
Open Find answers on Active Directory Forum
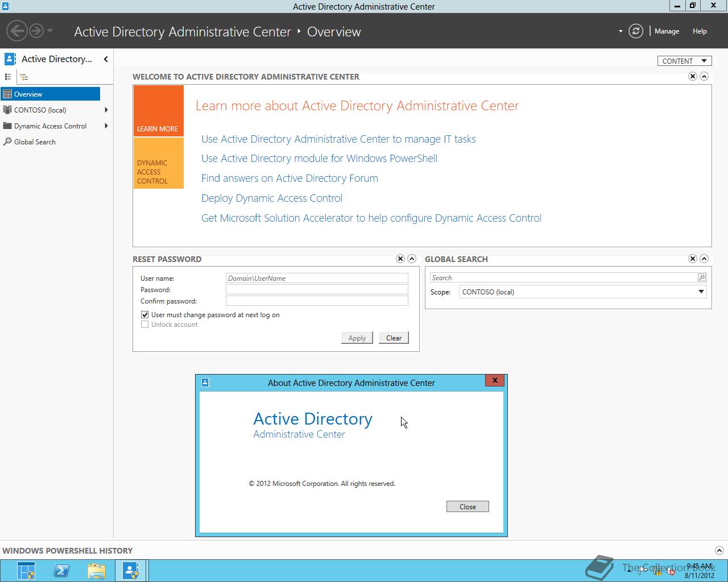(x=289, y=178)
